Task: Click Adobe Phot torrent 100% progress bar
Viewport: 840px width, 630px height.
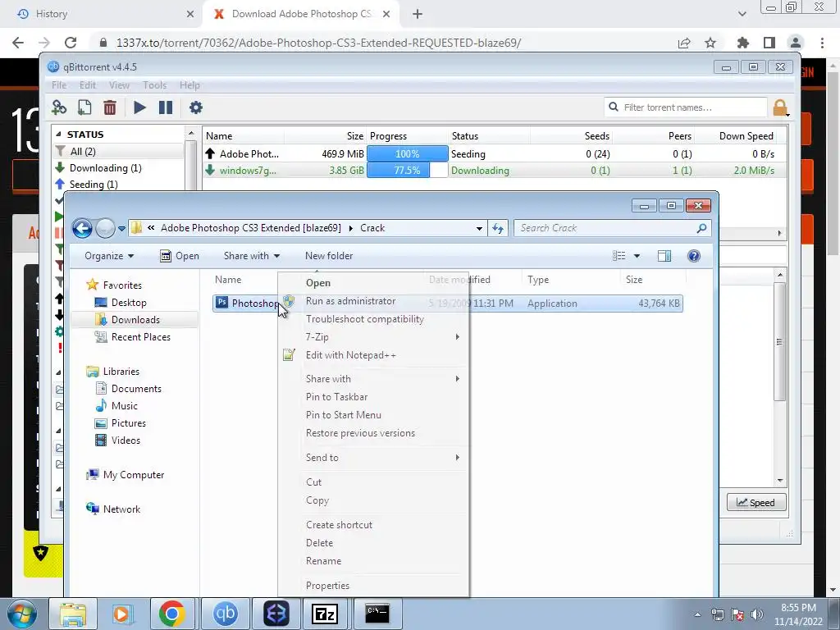Action: coord(407,153)
